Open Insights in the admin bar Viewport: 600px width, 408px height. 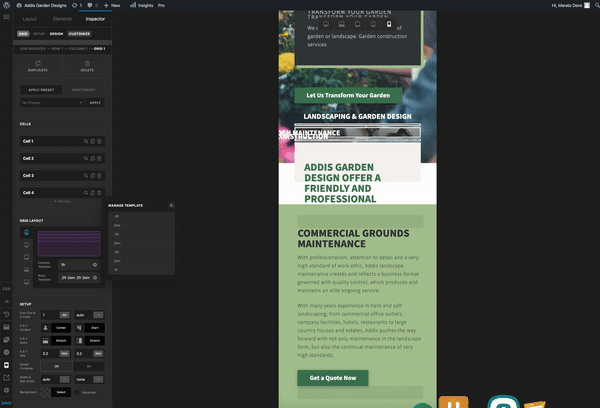pos(142,5)
